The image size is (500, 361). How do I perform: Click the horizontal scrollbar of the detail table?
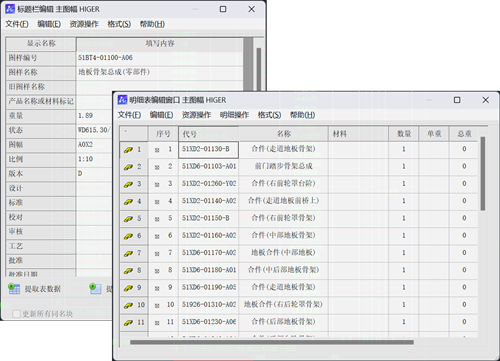tap(272, 342)
